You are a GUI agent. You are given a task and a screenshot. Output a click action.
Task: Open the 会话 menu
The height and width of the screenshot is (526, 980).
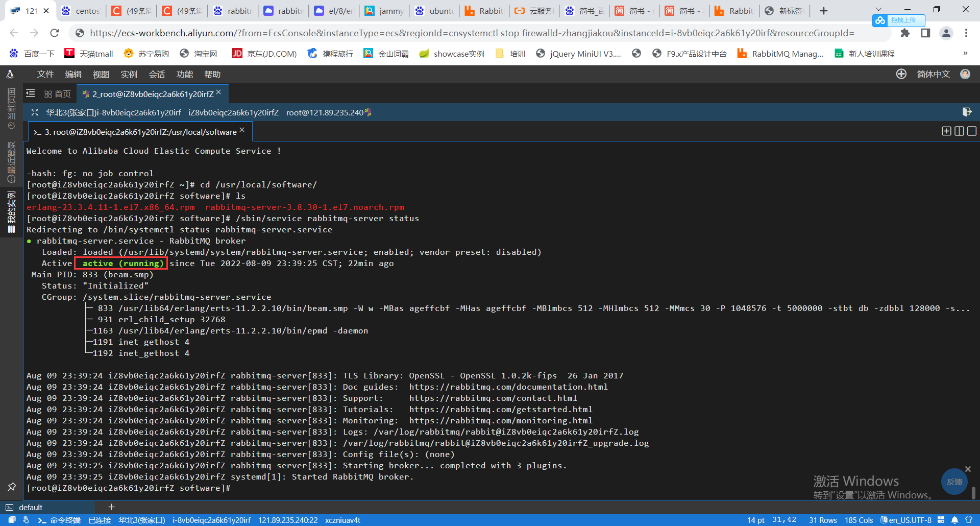pyautogui.click(x=157, y=75)
